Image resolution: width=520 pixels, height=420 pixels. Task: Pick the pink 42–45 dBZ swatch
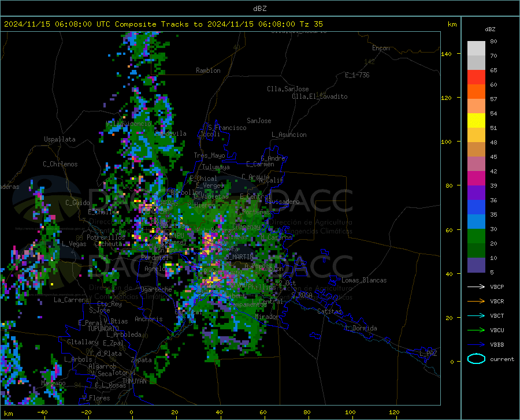(x=476, y=164)
